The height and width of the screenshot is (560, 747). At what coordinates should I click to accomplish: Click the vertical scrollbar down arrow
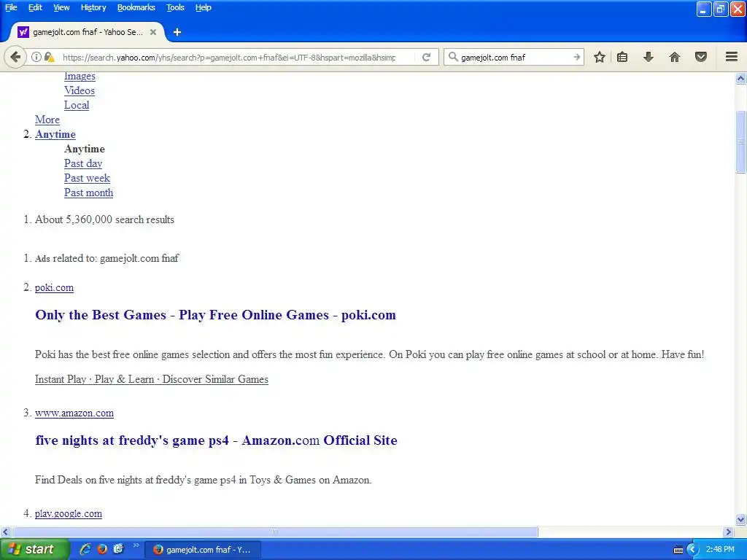pos(741,519)
